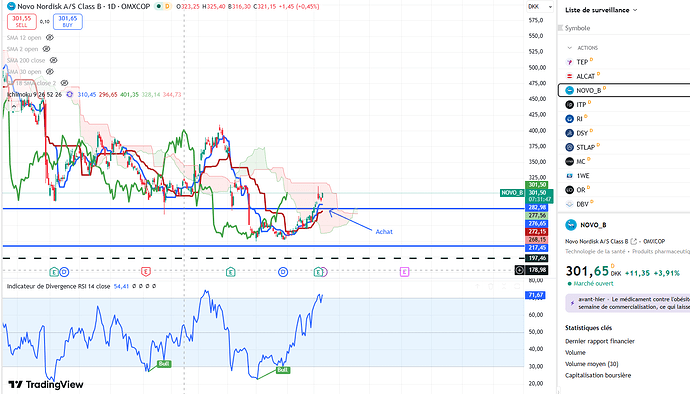Select NOVO_B in the watchlist
This screenshot has height=394, width=690.
point(624,90)
